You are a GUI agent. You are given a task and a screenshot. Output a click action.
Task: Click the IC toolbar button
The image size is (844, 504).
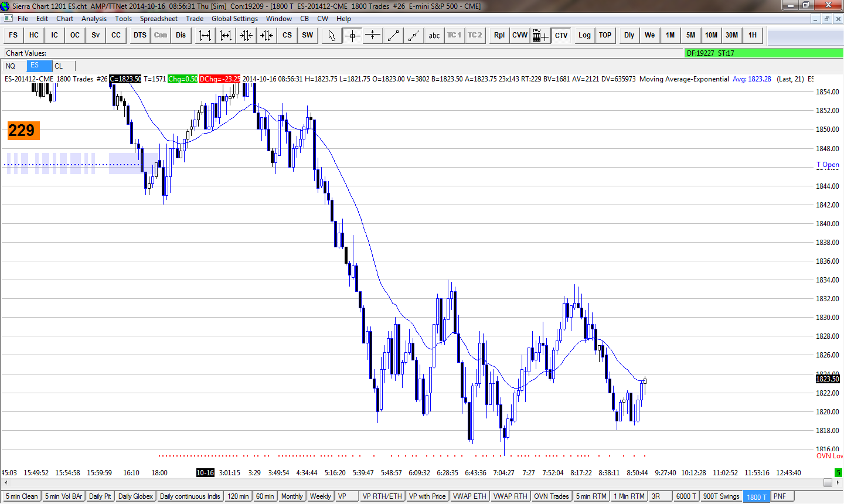point(55,35)
